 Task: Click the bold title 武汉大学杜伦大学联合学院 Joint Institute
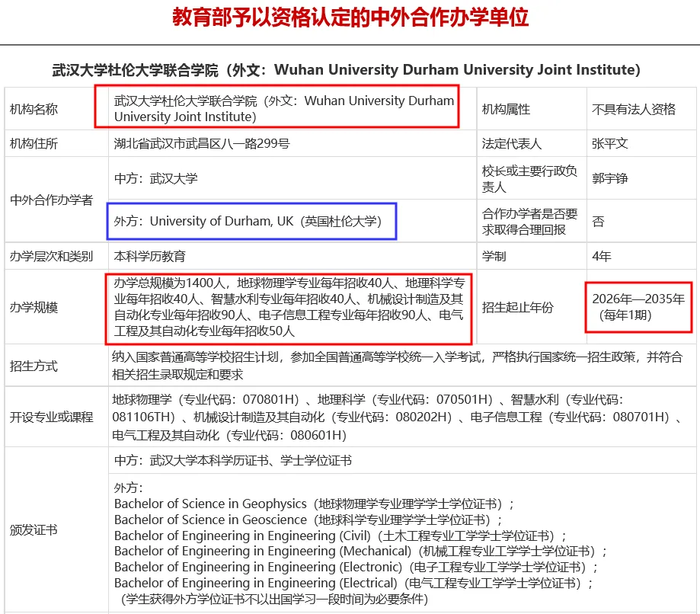click(347, 70)
